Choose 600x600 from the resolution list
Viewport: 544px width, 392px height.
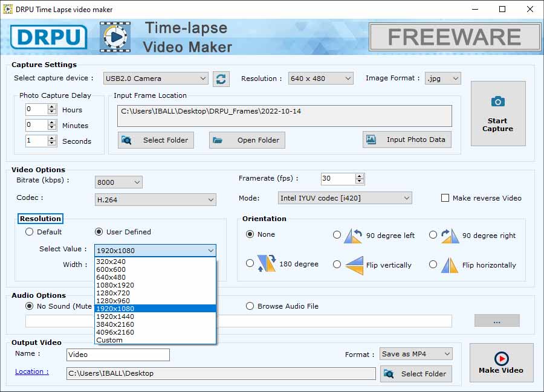pos(155,269)
